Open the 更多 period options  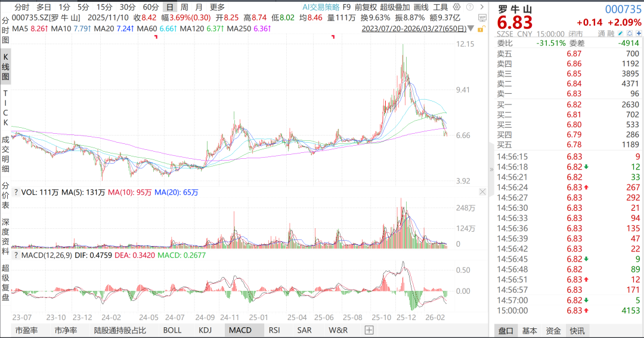pos(217,7)
